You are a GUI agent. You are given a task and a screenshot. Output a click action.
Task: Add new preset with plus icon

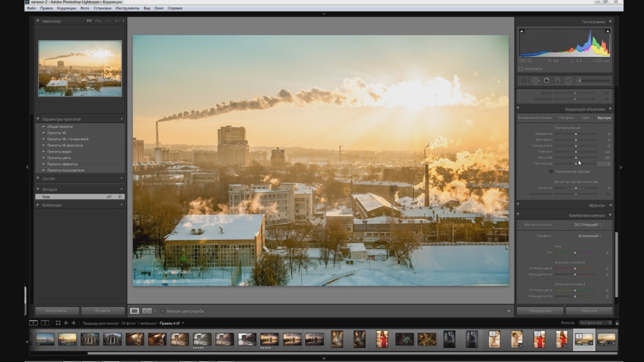[121, 119]
